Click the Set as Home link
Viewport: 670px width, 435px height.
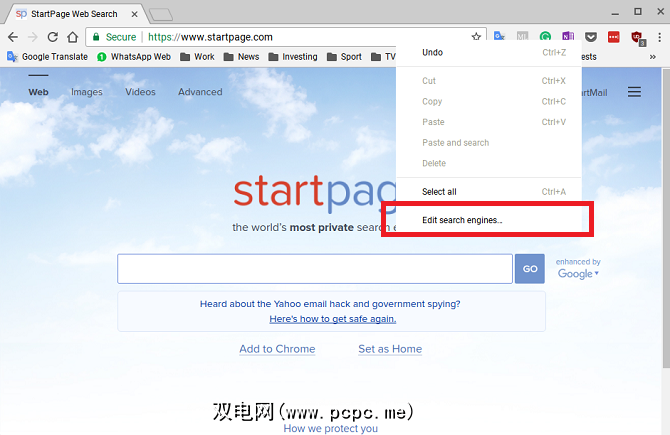coord(390,349)
